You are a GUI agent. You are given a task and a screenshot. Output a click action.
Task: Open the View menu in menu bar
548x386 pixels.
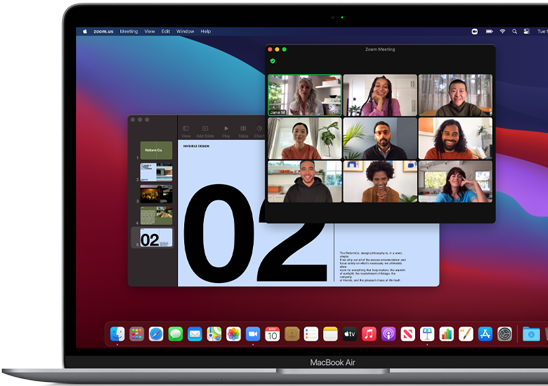[x=150, y=31]
